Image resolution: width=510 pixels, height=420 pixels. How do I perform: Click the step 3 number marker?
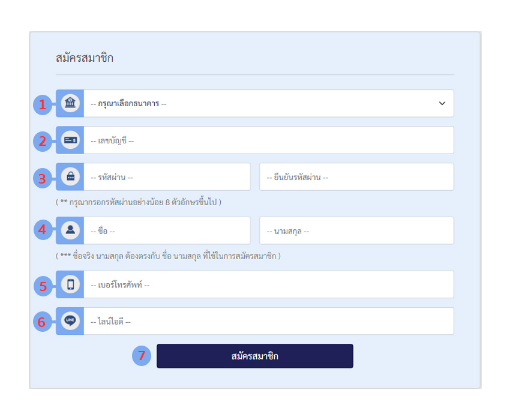point(43,179)
